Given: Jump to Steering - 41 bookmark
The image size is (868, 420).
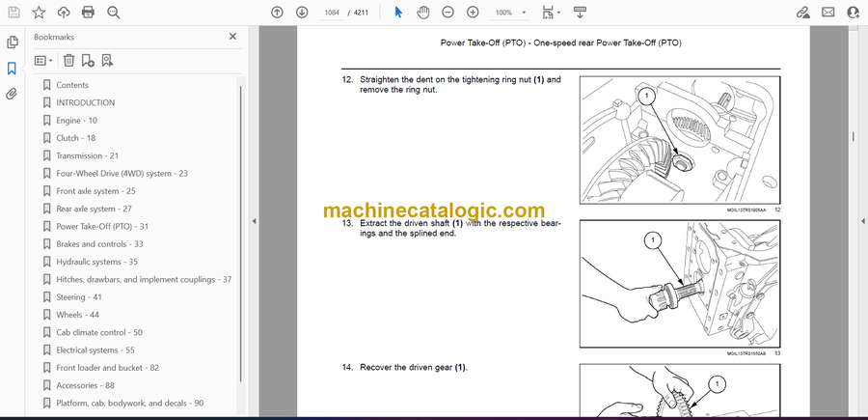Looking at the screenshot, I should 79,297.
